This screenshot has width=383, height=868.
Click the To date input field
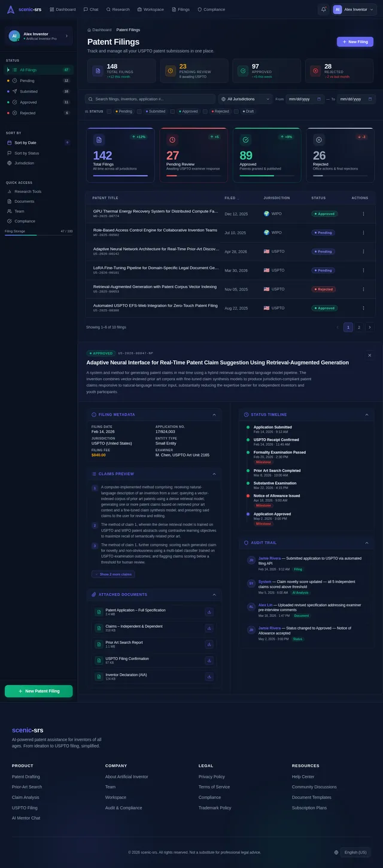click(355, 99)
